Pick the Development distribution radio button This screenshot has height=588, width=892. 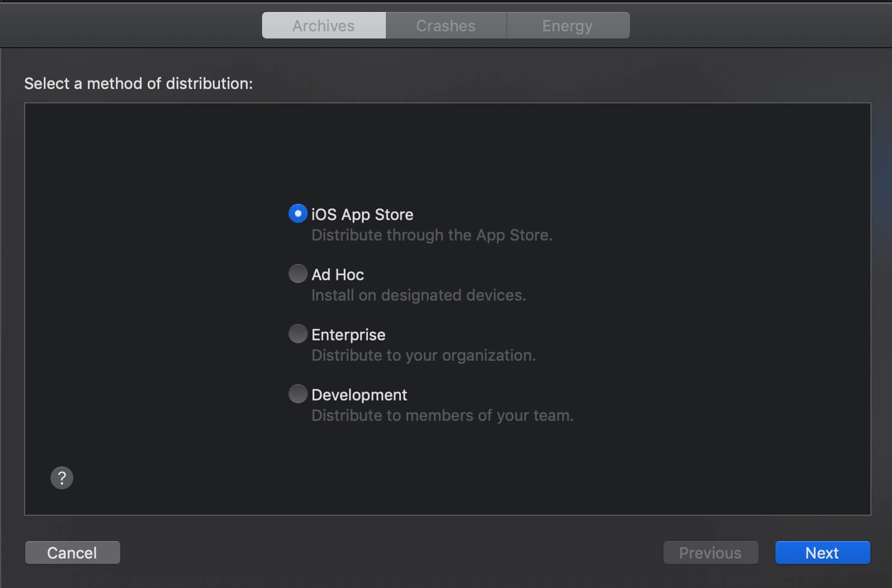click(x=298, y=394)
